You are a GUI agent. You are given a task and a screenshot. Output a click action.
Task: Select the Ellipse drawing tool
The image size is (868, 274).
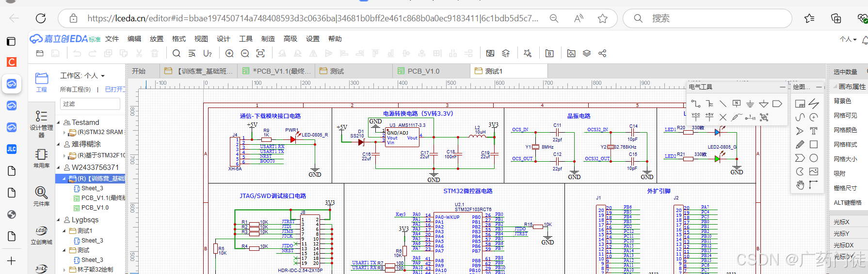click(814, 158)
